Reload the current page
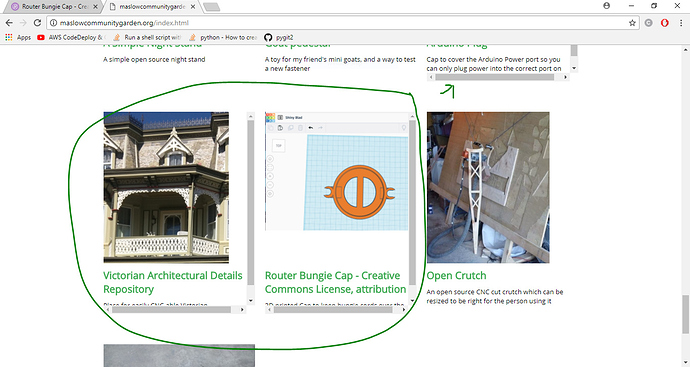This screenshot has width=690, height=367. click(x=37, y=23)
